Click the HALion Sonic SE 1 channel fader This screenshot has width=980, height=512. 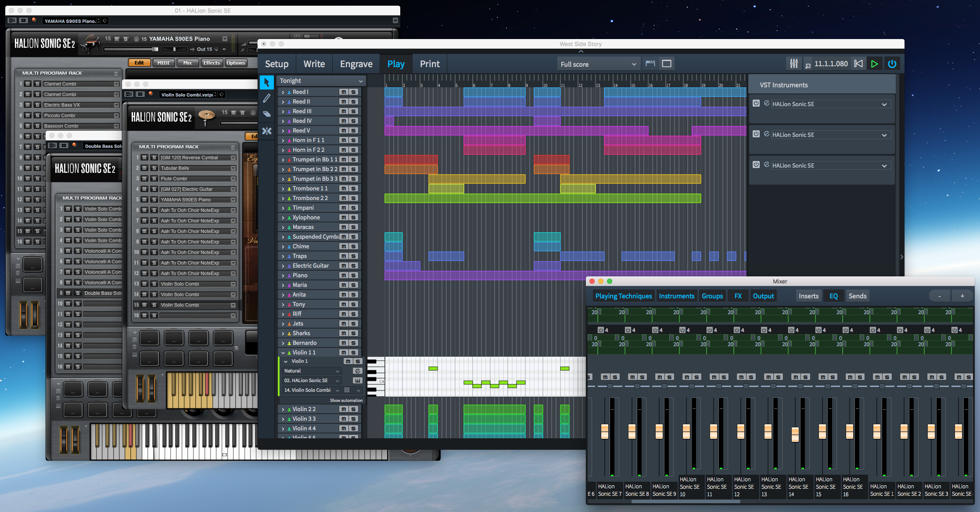[877, 432]
